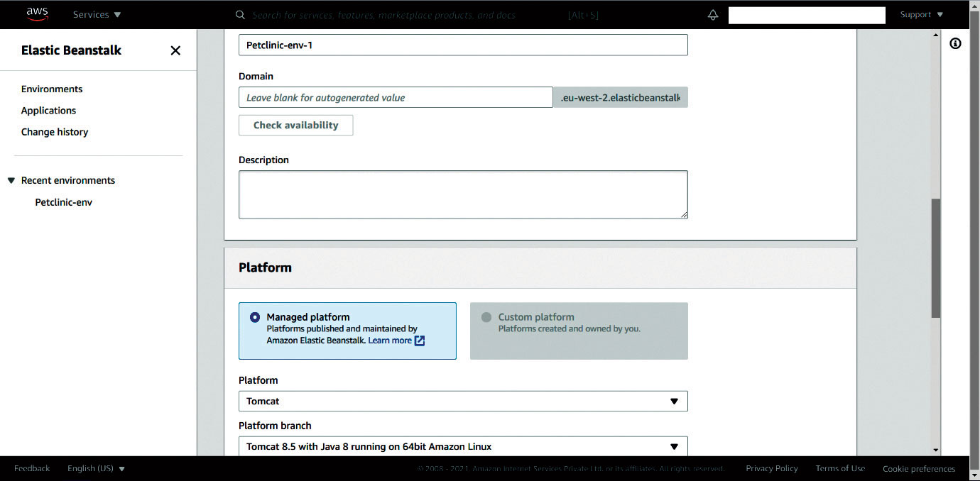This screenshot has height=481, width=980.
Task: Open the notifications bell icon
Action: (x=713, y=15)
